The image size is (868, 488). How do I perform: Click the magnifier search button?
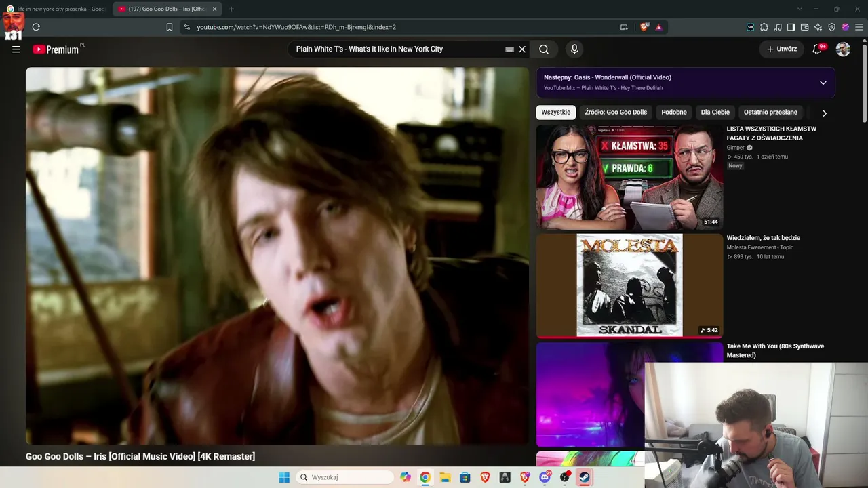pos(544,49)
